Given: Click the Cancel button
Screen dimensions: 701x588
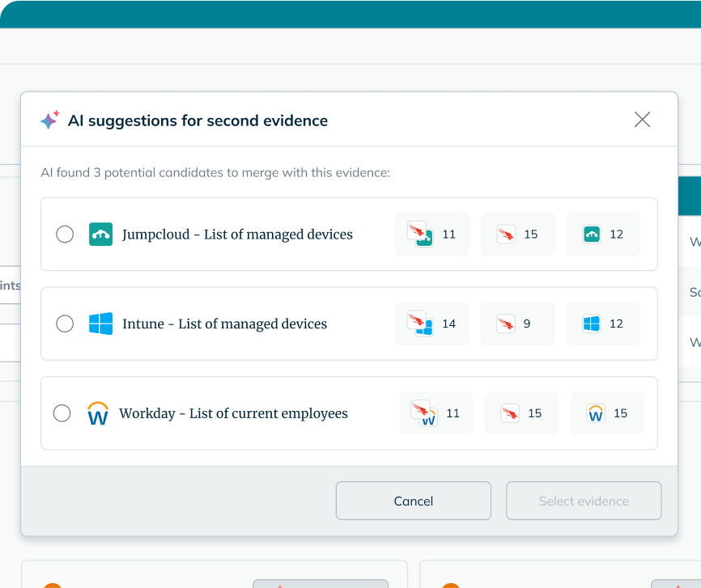Looking at the screenshot, I should [414, 501].
